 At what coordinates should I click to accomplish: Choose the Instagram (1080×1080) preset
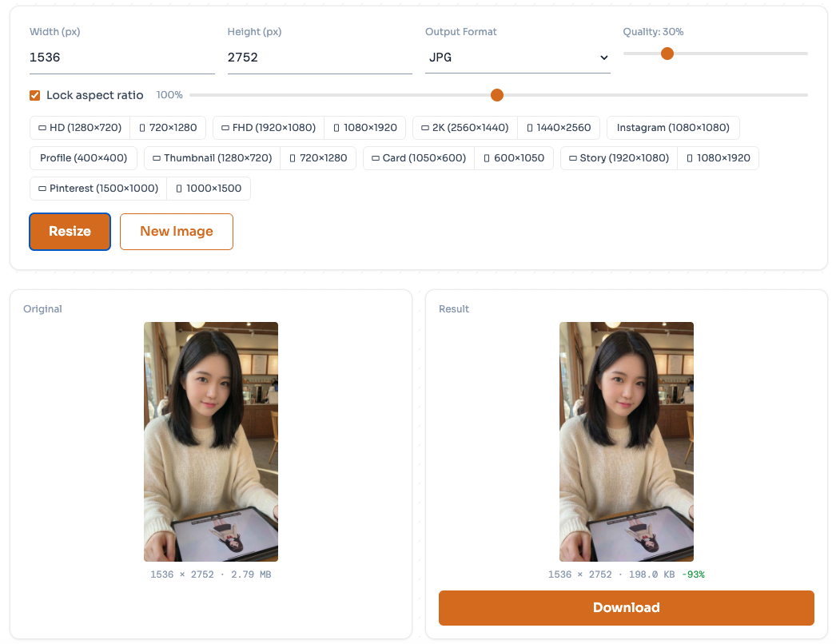point(673,128)
